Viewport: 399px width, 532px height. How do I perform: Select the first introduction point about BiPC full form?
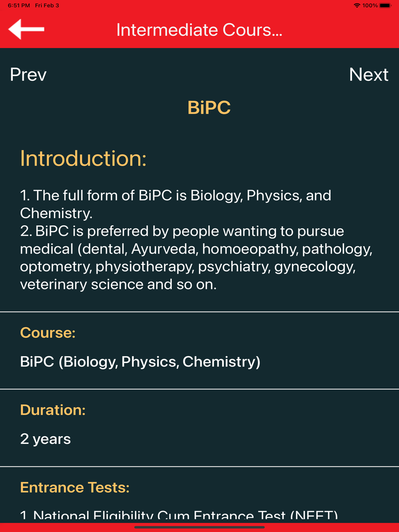(x=176, y=204)
